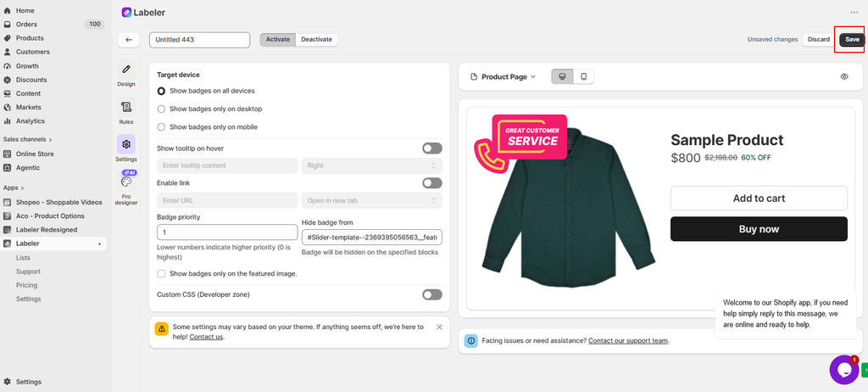Click the Badge priority input field
This screenshot has height=392, width=868.
point(227,232)
